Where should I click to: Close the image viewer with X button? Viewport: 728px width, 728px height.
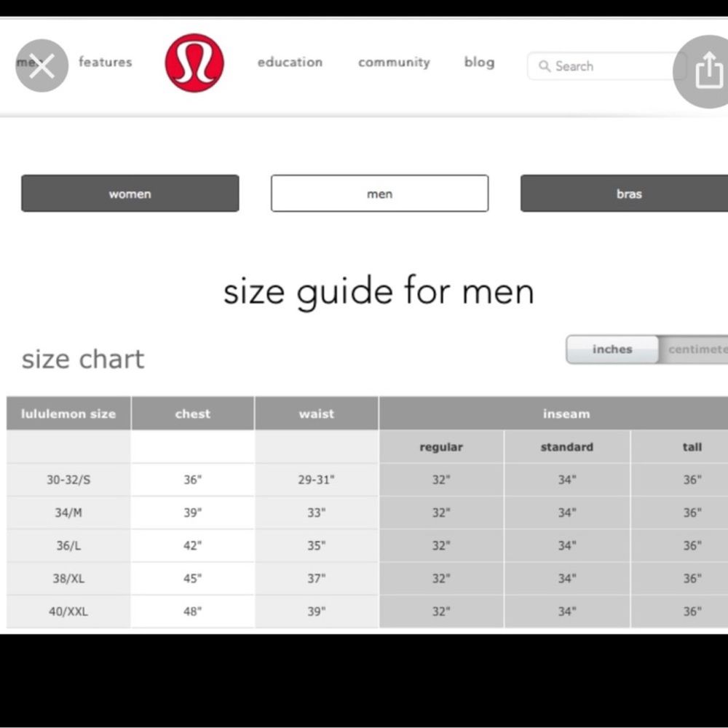coord(41,66)
